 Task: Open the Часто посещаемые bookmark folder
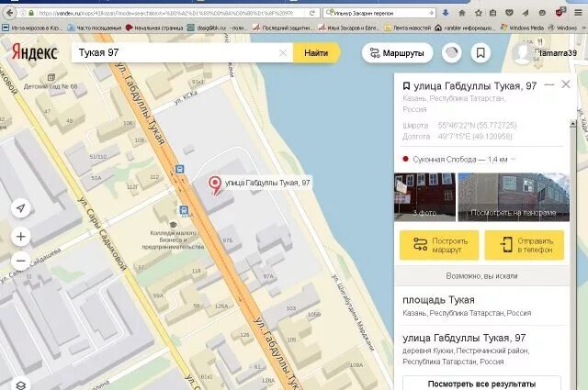[95, 28]
